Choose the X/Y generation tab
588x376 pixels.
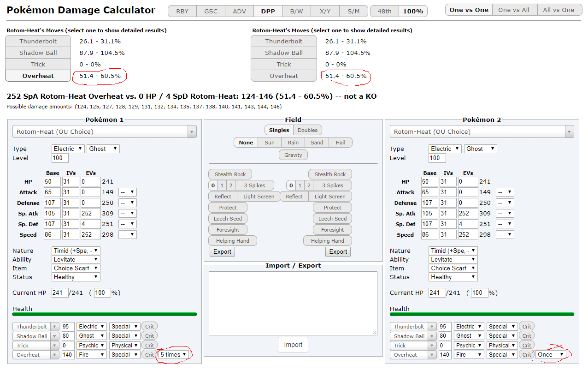[x=325, y=11]
